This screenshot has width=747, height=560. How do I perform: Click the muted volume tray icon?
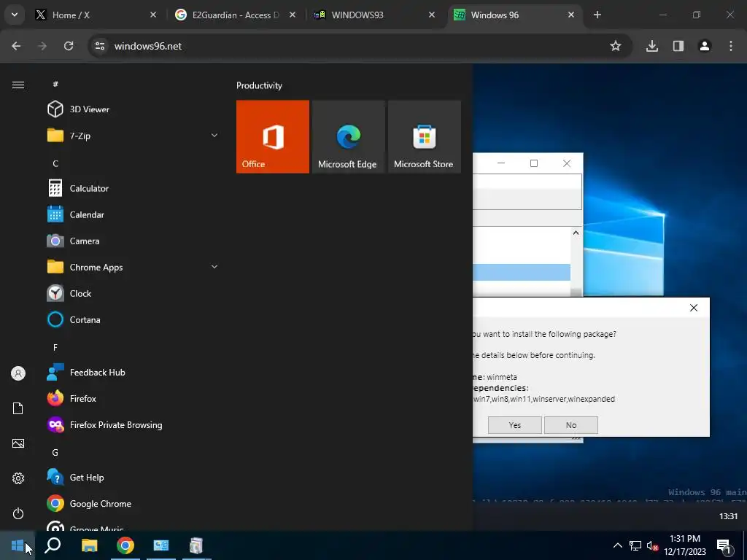[x=652, y=545]
